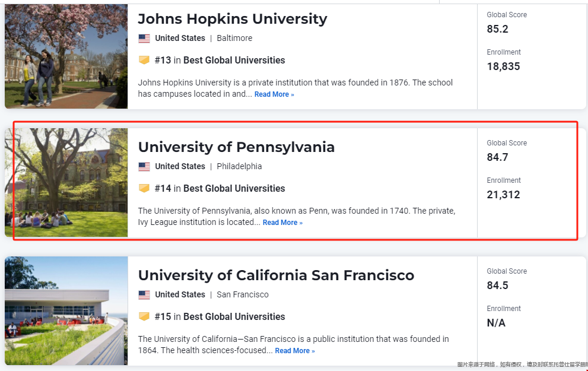Click US flag icon under University of Pennsylvania

[144, 167]
